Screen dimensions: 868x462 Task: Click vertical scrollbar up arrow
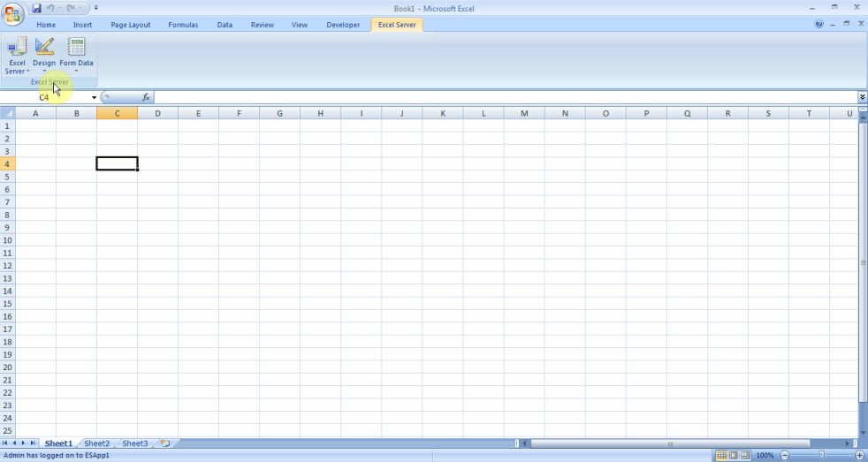coord(863,117)
